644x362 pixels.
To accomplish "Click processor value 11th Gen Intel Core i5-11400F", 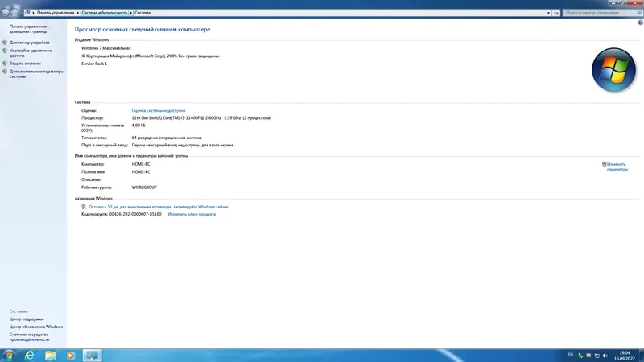I will [x=201, y=117].
